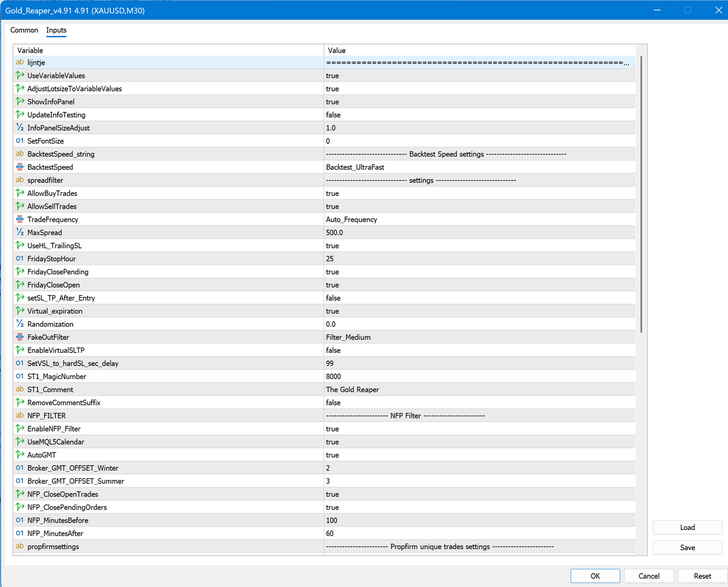Select the Virtual_expiration variable name

[x=55, y=311]
